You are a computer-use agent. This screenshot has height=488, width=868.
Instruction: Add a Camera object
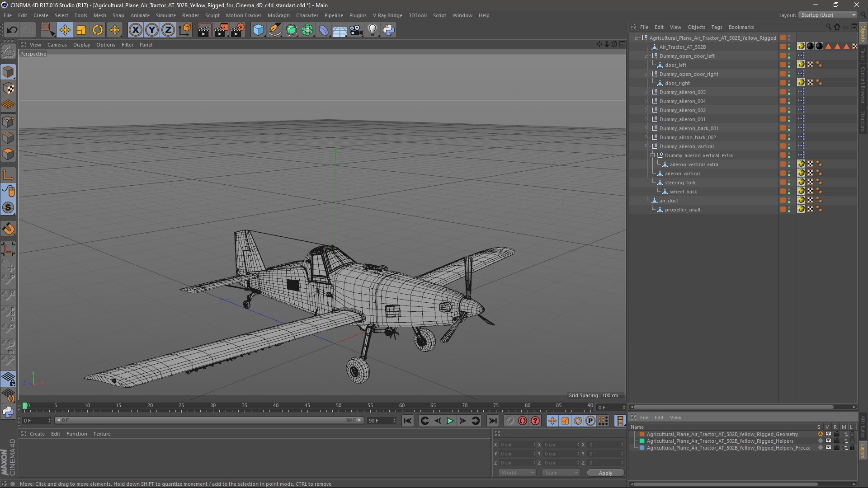pyautogui.click(x=356, y=30)
